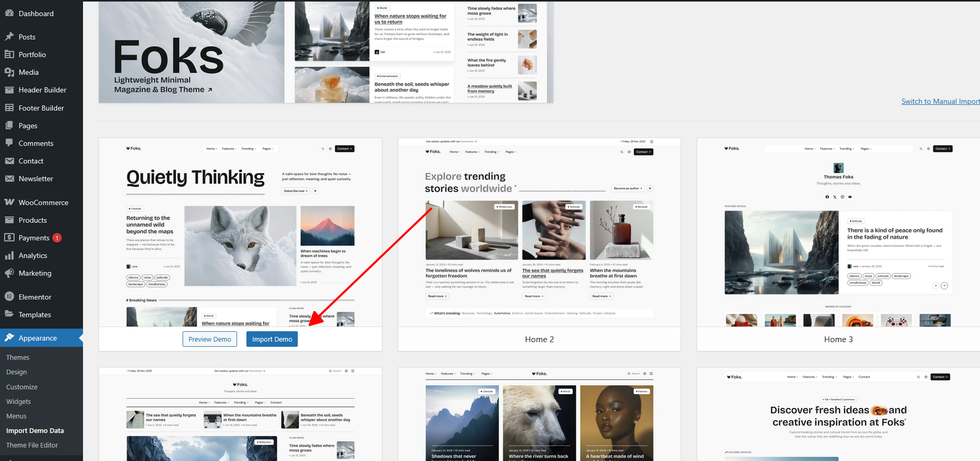Screen dimensions: 980x461
Task: Select Customize under Appearance
Action: (x=22, y=387)
